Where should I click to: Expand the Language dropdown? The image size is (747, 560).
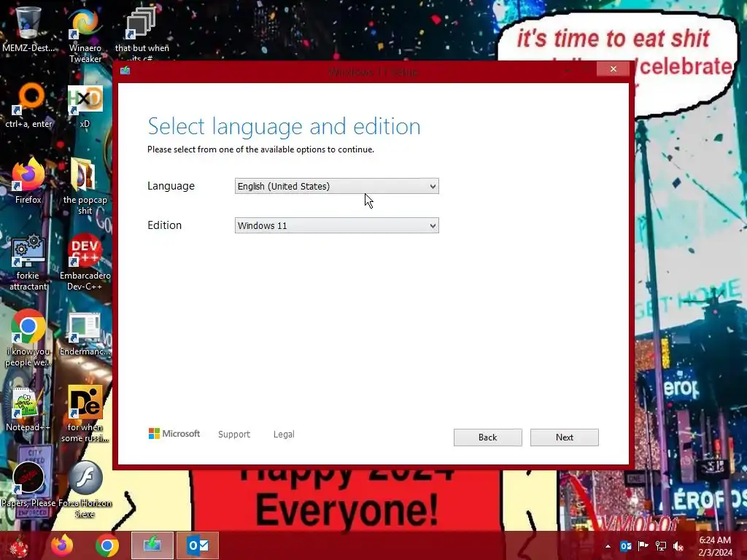point(337,186)
